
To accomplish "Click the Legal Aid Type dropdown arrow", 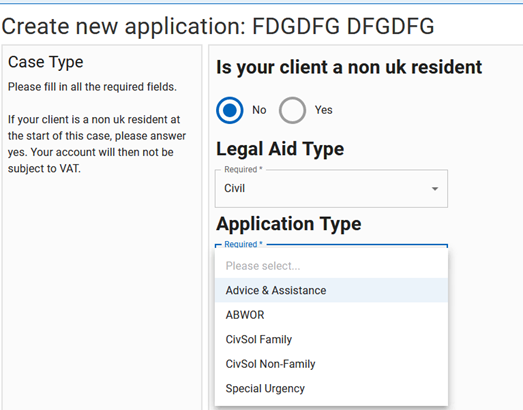I will coord(435,189).
